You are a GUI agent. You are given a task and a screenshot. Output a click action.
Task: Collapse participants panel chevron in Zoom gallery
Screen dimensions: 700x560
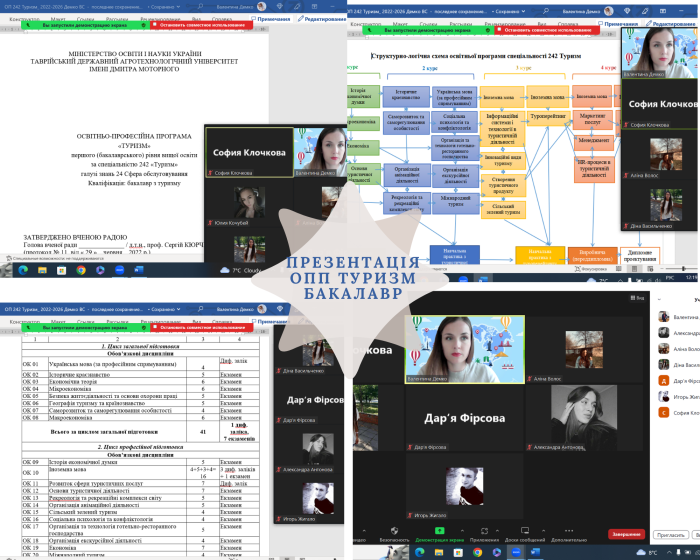(x=659, y=299)
